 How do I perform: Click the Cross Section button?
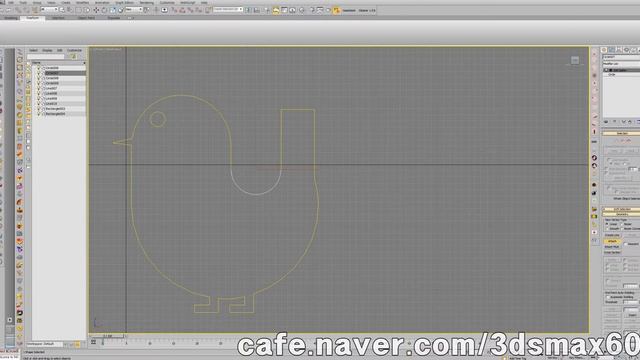[x=612, y=252]
